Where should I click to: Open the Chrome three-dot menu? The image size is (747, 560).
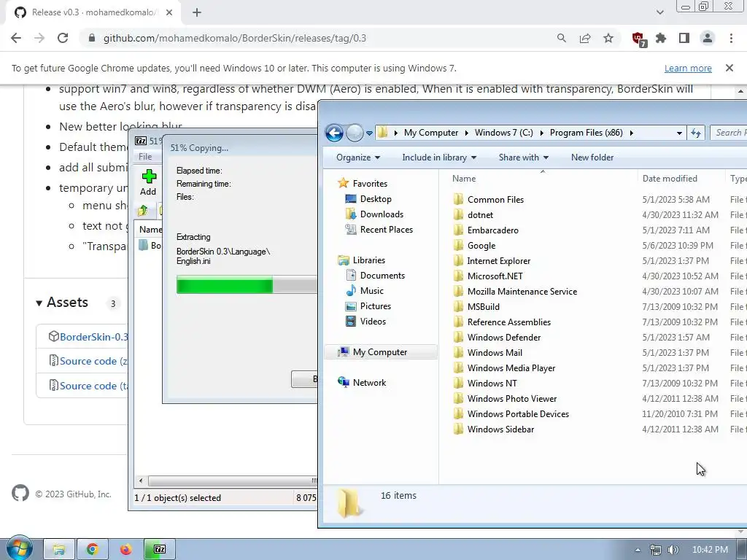pos(731,38)
